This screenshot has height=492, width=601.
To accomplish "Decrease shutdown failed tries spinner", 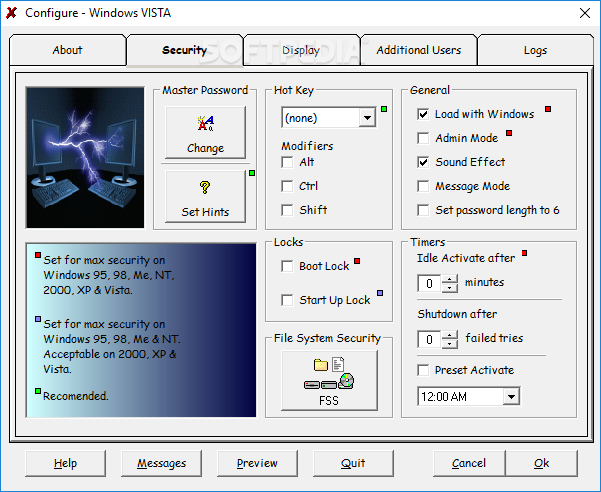I will (x=450, y=344).
